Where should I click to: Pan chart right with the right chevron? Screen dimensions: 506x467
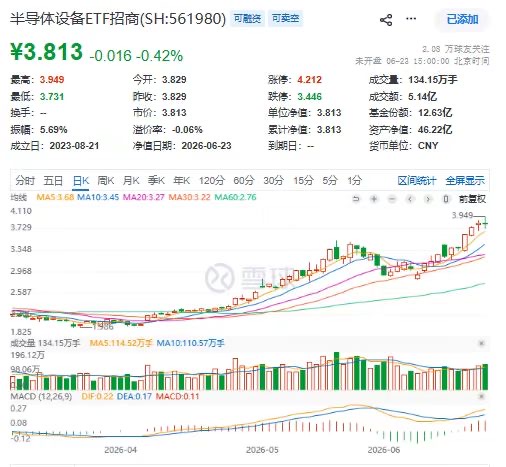tap(428, 199)
